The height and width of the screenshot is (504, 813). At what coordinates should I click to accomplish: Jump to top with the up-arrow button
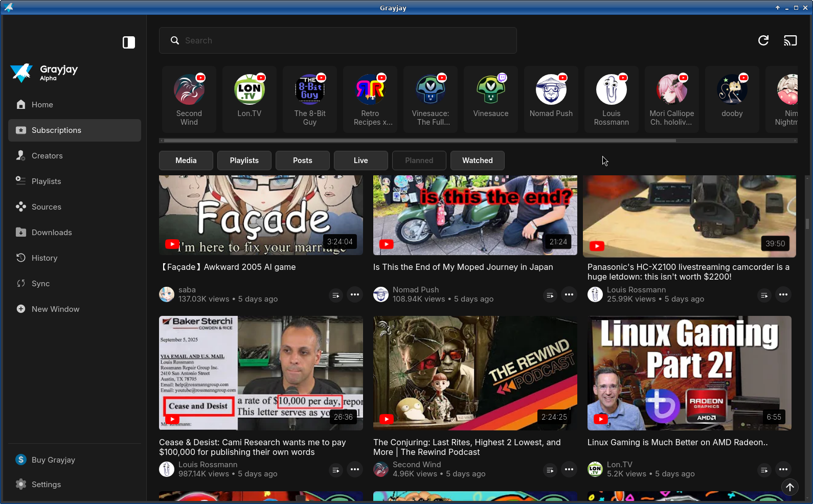pos(790,487)
